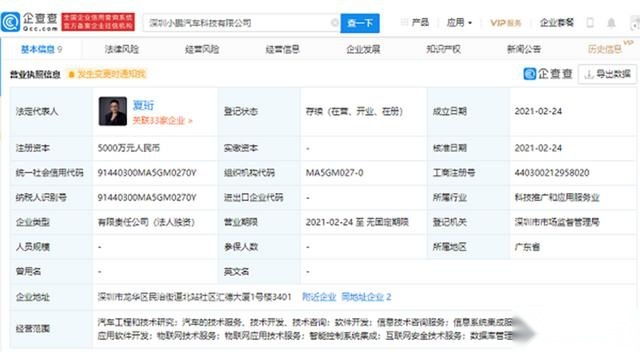Click the 查一下 search button
Viewport: 640px width, 360px height.
click(360, 23)
